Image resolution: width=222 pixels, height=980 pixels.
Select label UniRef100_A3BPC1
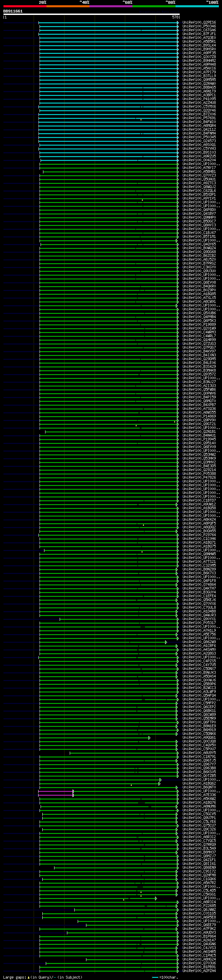199,95
